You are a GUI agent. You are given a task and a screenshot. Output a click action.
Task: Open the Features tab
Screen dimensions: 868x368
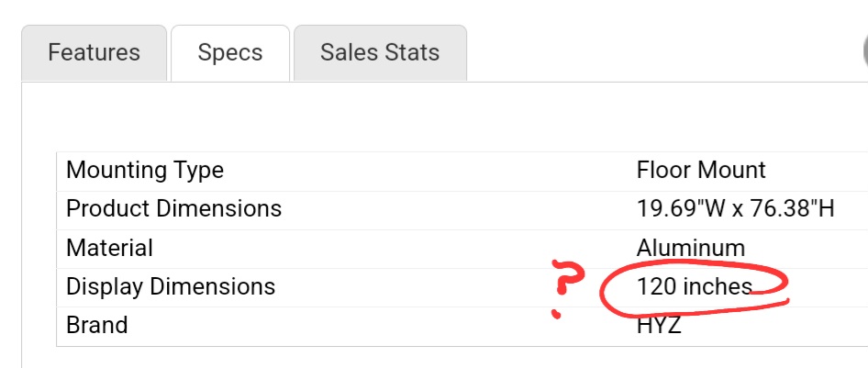tap(95, 53)
